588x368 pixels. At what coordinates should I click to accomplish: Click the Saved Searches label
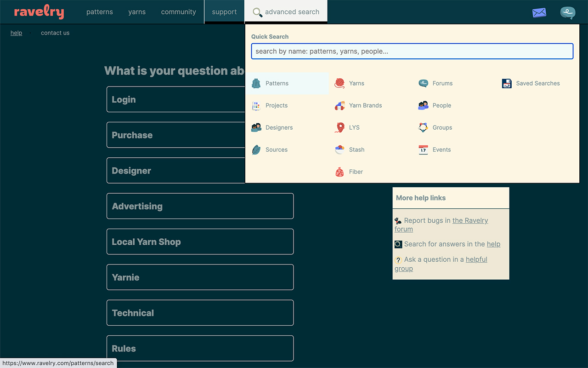538,83
